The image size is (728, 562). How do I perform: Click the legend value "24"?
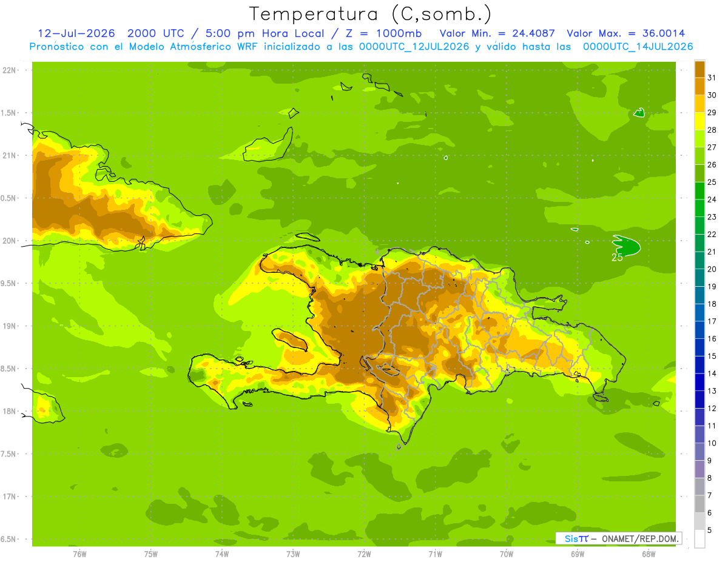tap(712, 199)
